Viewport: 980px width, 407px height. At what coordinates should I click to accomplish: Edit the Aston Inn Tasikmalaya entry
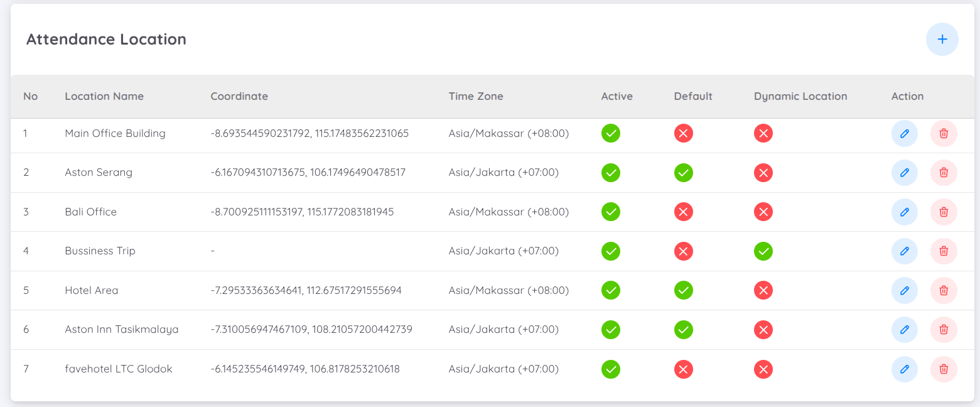coord(904,330)
